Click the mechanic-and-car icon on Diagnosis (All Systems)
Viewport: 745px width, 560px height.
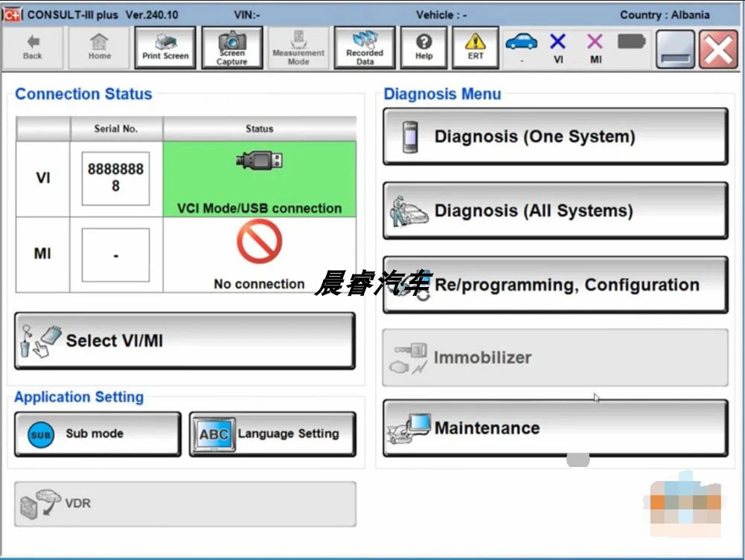pyautogui.click(x=408, y=212)
